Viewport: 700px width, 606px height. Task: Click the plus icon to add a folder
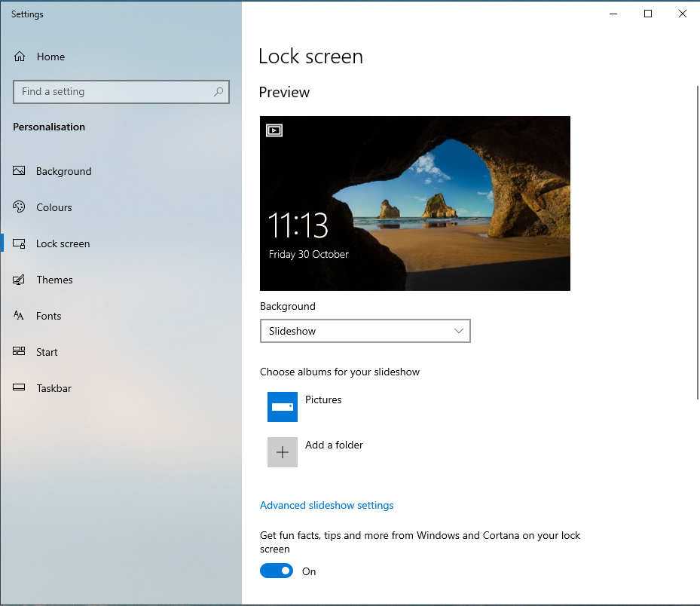(283, 452)
